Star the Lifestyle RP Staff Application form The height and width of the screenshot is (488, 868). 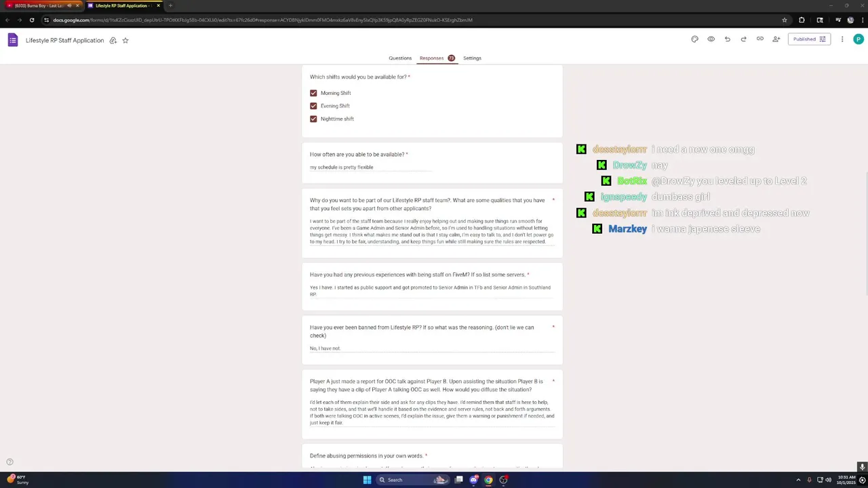[125, 41]
